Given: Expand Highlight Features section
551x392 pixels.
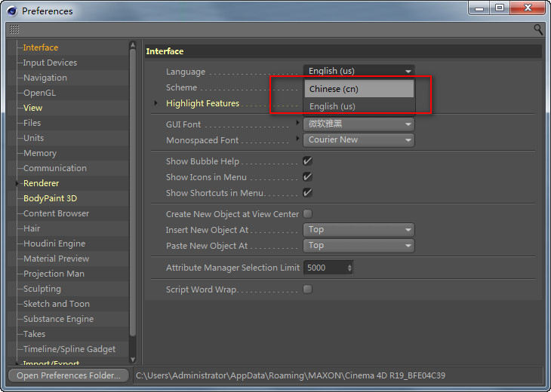Looking at the screenshot, I should point(156,103).
